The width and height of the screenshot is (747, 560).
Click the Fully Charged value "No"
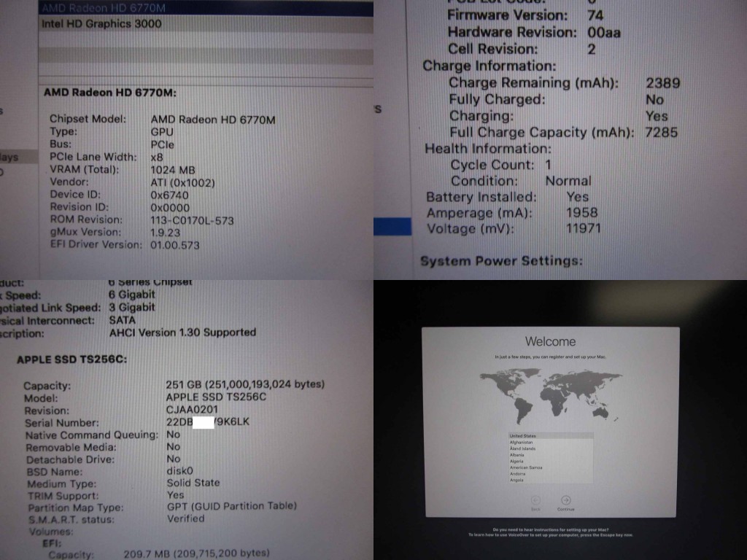(654, 100)
